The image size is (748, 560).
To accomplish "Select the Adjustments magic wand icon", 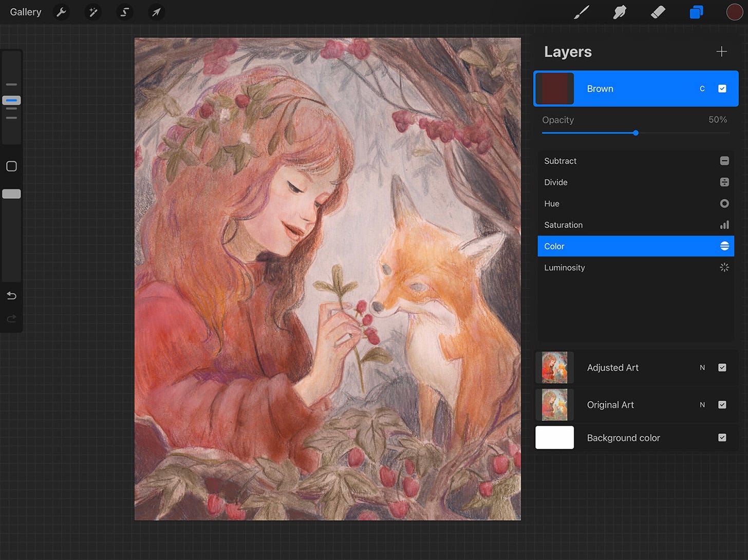I will tap(93, 12).
